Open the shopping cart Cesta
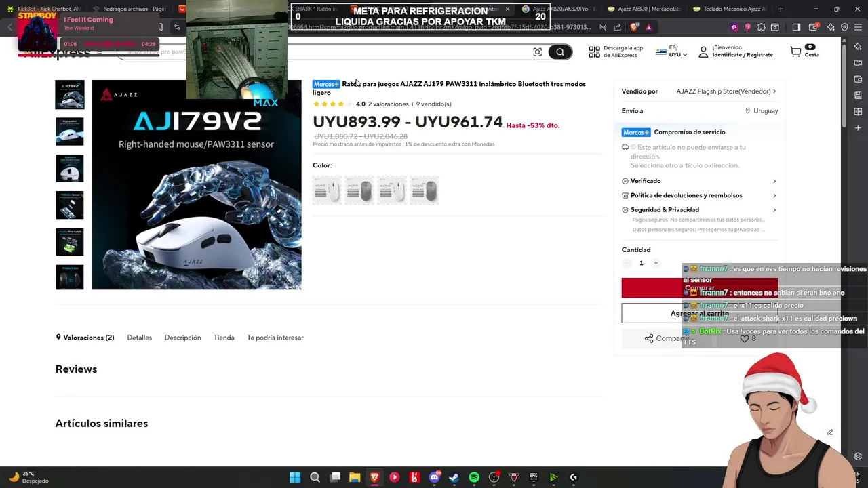 pyautogui.click(x=804, y=52)
